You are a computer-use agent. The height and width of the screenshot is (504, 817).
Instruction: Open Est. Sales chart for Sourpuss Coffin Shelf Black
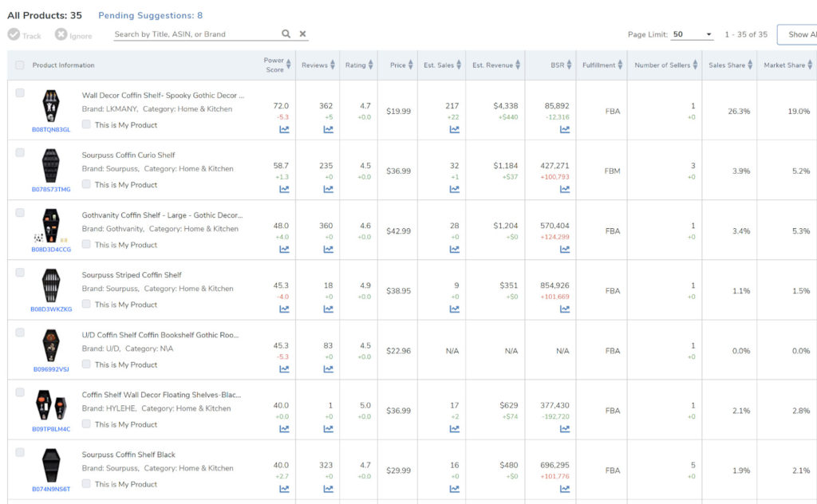click(x=454, y=489)
